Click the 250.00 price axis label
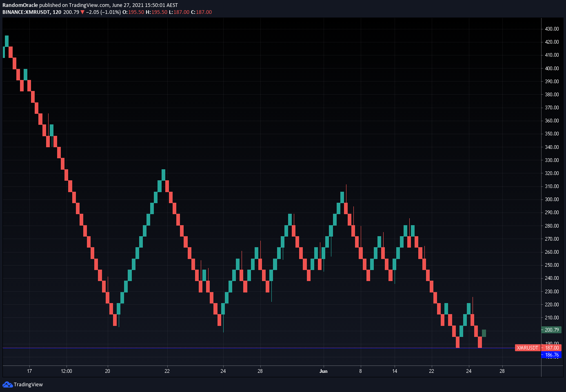The height and width of the screenshot is (392, 566). [x=552, y=265]
